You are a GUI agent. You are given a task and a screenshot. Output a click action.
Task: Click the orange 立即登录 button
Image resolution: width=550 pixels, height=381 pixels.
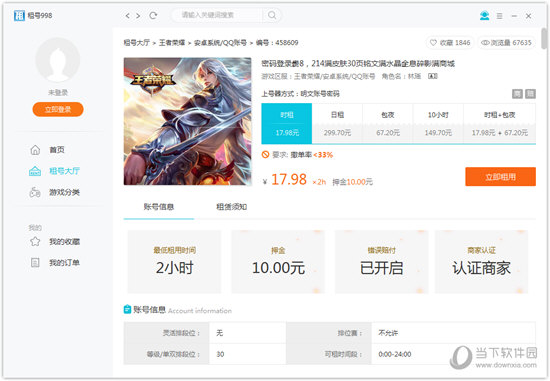[58, 109]
